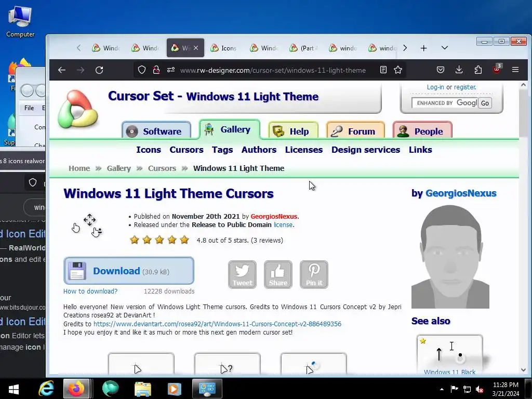Go to Icons submenu link
This screenshot has height=399, width=532.
coord(149,150)
